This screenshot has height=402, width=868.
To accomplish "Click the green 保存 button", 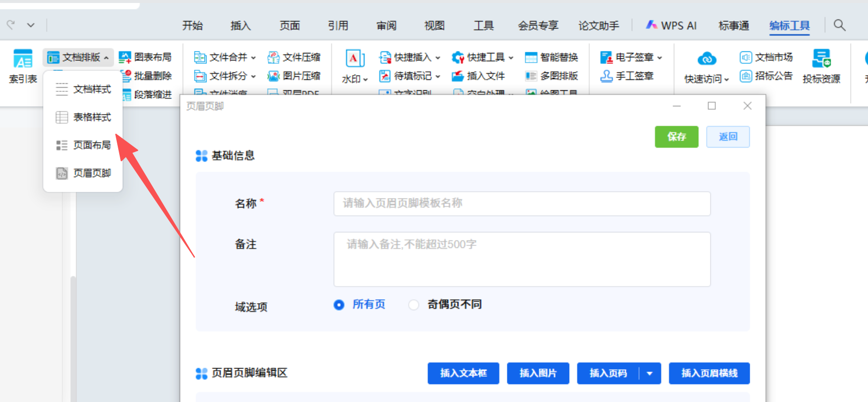I will tap(676, 137).
